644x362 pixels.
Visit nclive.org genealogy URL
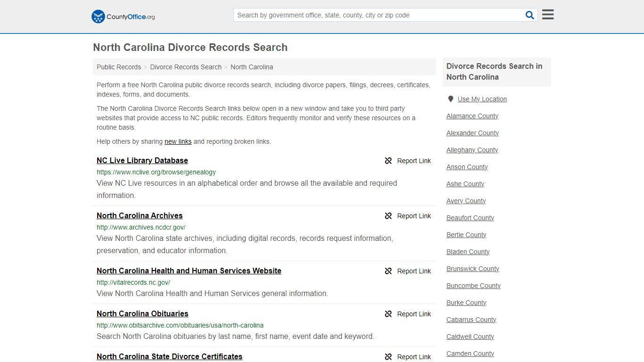click(x=156, y=172)
